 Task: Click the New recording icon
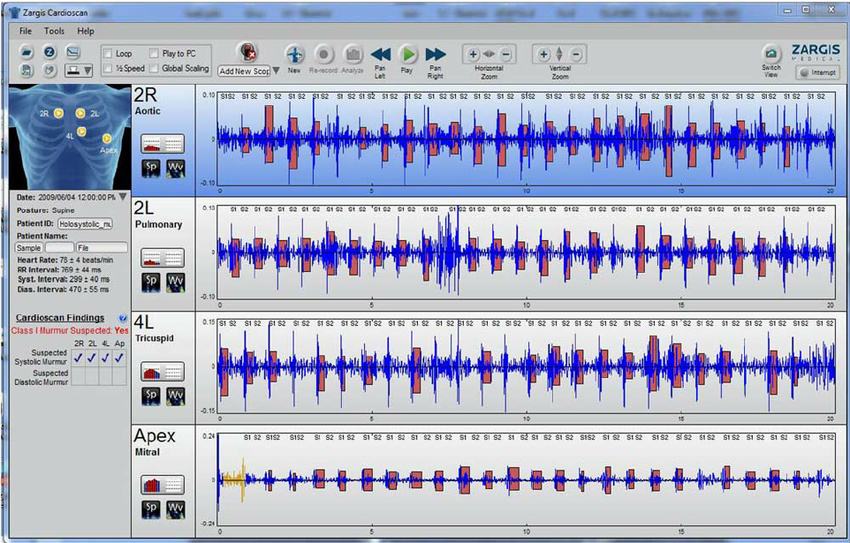click(x=295, y=54)
